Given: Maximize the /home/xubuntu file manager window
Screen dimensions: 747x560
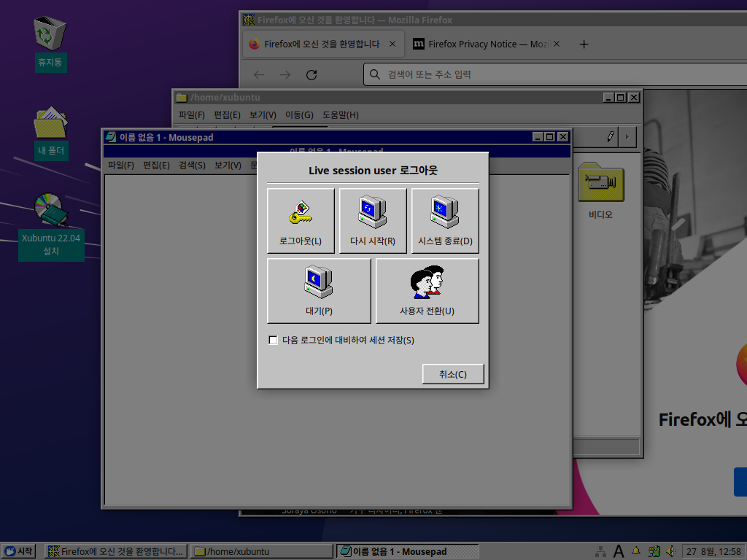Looking at the screenshot, I should (x=620, y=98).
